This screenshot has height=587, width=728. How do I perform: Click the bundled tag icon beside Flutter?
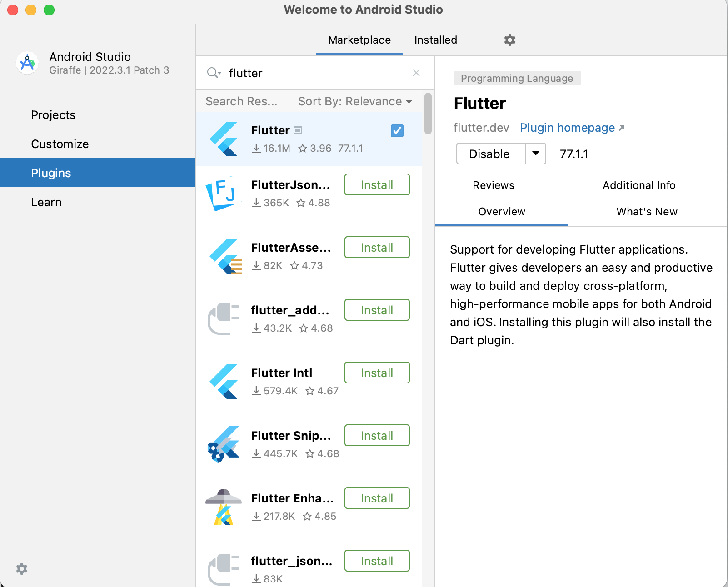pos(298,130)
